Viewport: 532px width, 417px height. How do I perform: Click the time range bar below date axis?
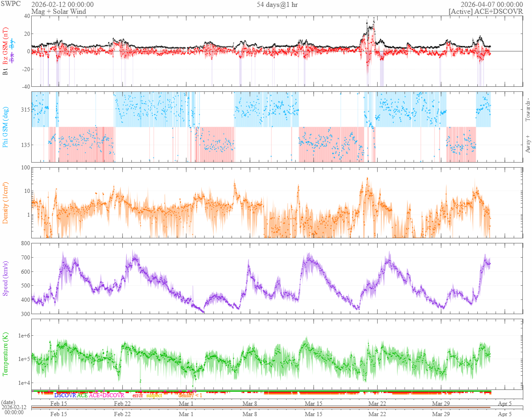(x=276, y=407)
